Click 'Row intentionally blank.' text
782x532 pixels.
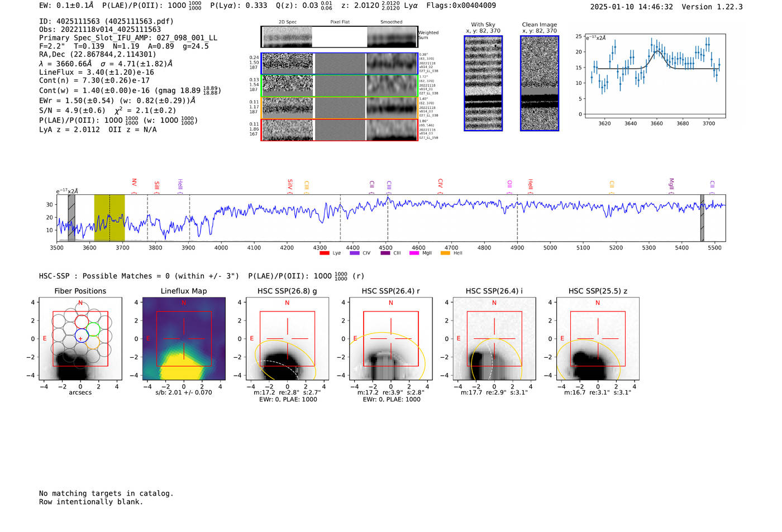coord(91,502)
